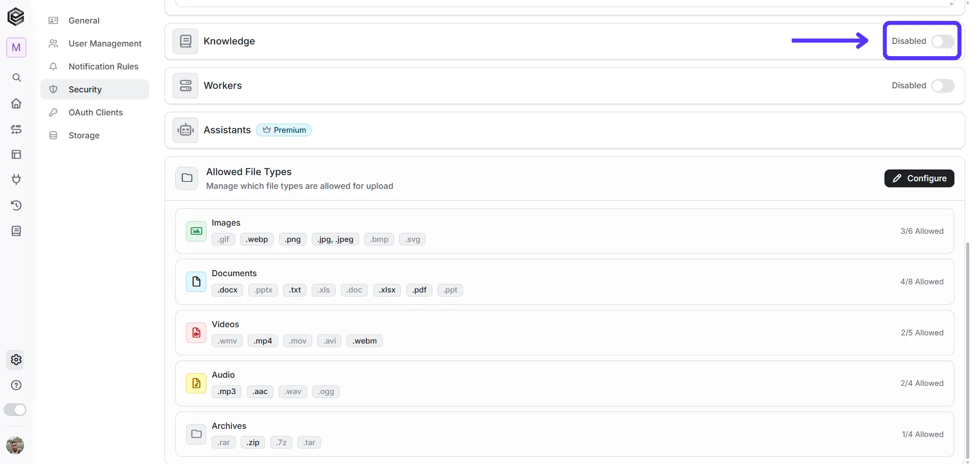The image size is (980, 464).
Task: Open the document list icon in rail
Action: pos(16,231)
